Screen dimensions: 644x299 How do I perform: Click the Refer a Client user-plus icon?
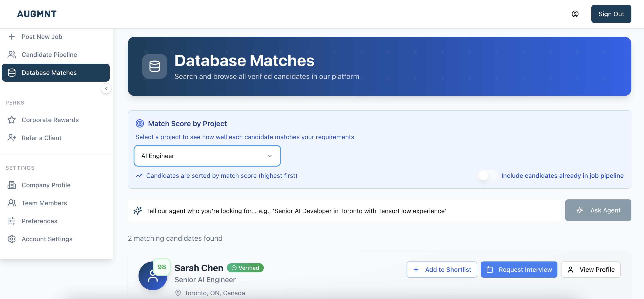[11, 138]
